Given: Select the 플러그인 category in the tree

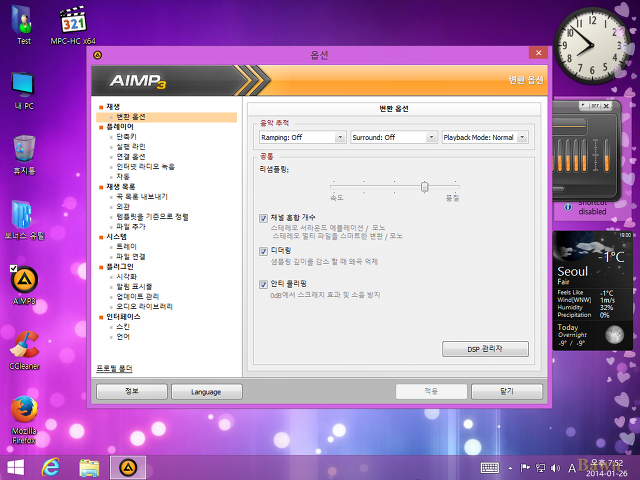Looking at the screenshot, I should 120,267.
